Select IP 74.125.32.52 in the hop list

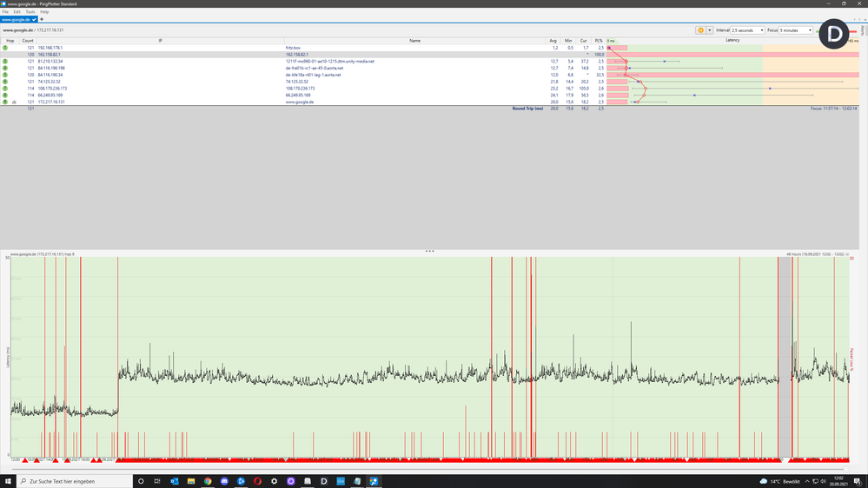(x=50, y=82)
